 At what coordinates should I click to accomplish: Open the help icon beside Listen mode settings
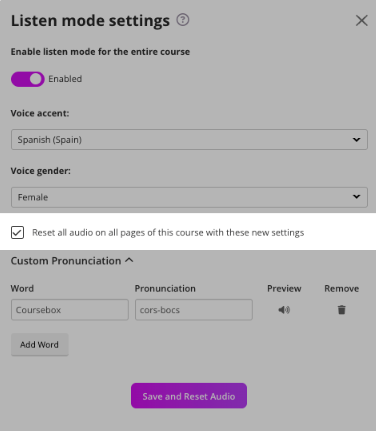pos(183,20)
